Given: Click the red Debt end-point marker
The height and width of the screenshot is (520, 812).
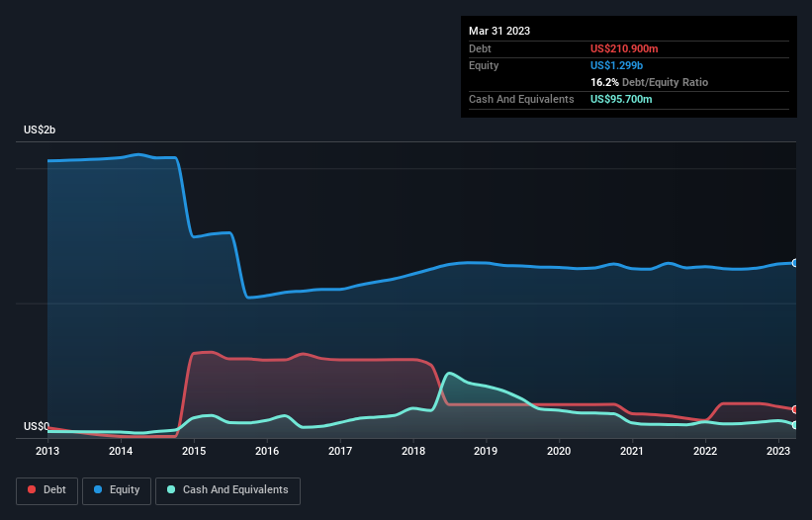Looking at the screenshot, I should [795, 409].
